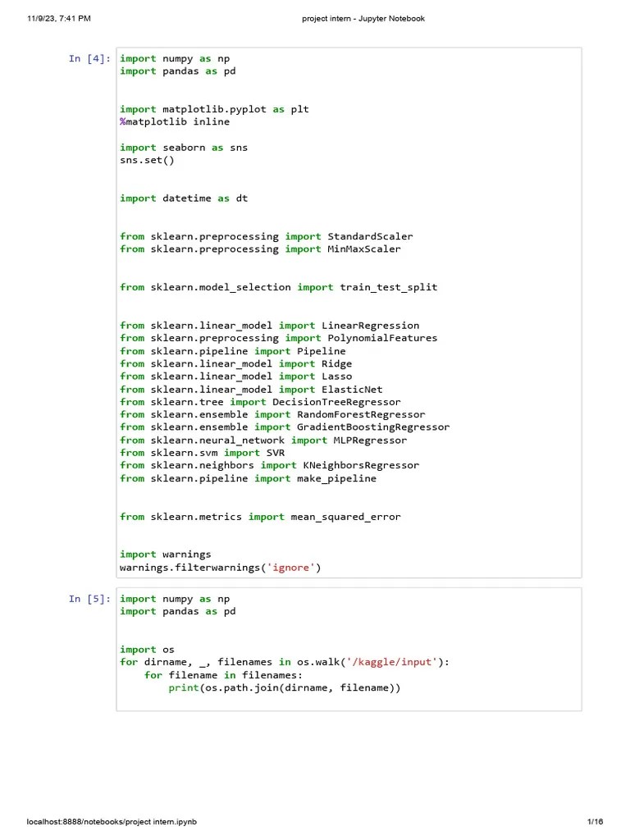Click the page number '1/16'
Viewport: 630px width, 840px height.
(x=596, y=822)
